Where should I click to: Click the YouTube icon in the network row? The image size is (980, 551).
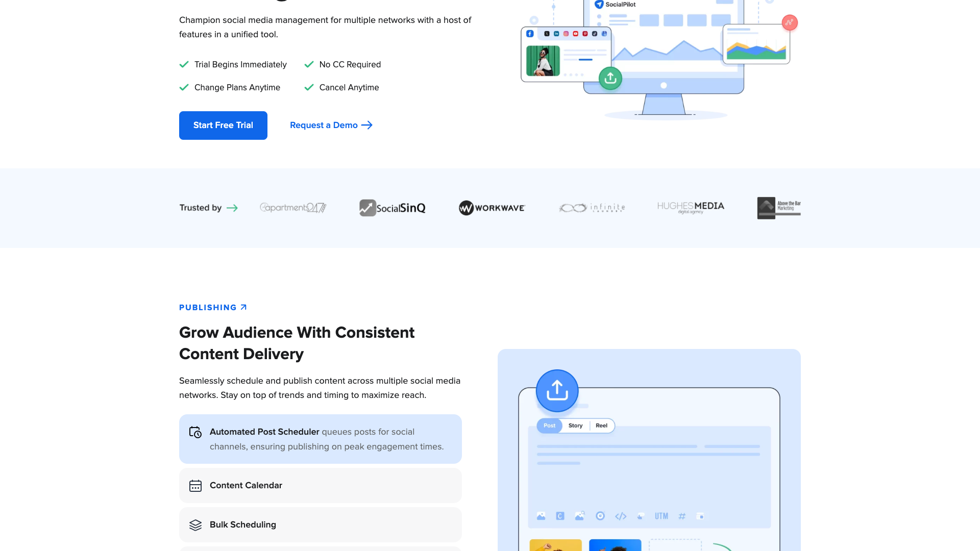coord(575,33)
